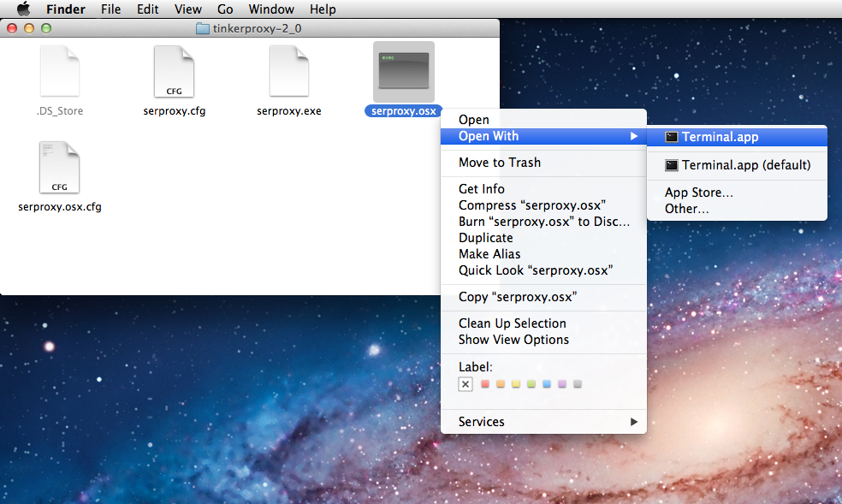Choose Clean Up Selection
This screenshot has width=842, height=504.
pyautogui.click(x=543, y=323)
